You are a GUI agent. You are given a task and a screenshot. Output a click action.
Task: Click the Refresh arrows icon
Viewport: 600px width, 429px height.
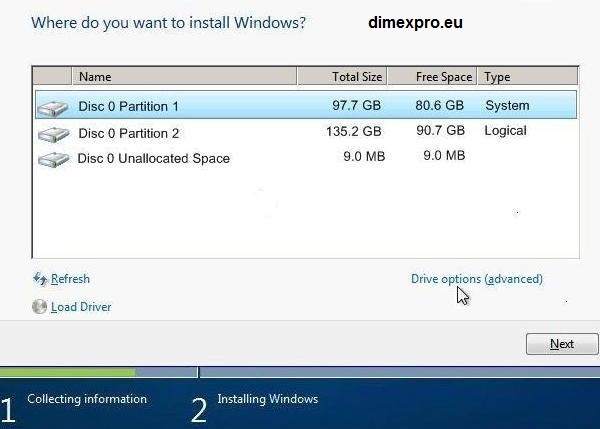coord(40,279)
